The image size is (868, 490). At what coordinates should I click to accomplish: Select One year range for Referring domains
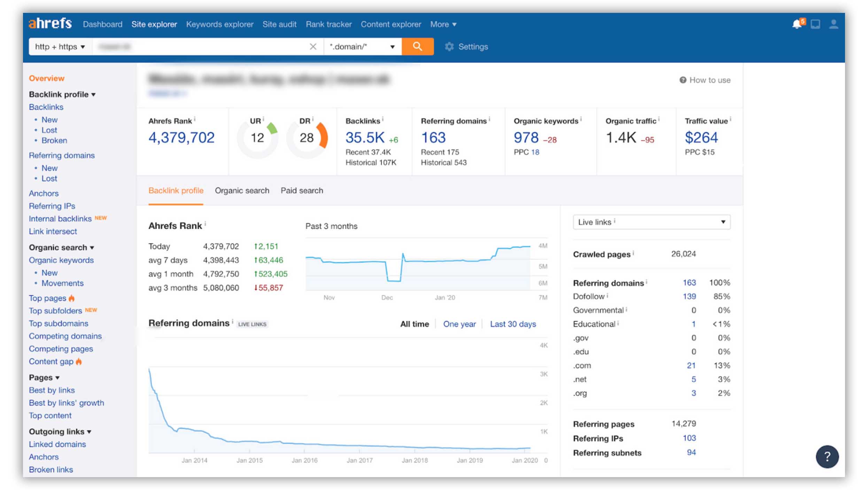click(459, 324)
